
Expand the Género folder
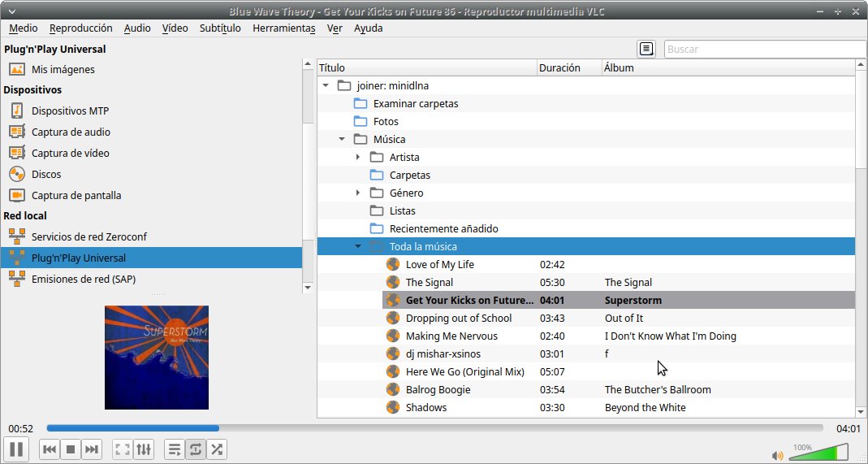pyautogui.click(x=358, y=193)
